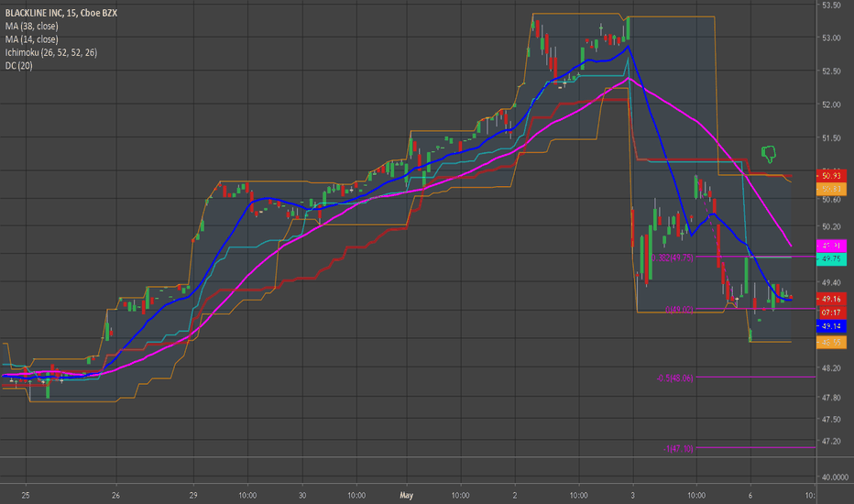This screenshot has width=854, height=504.
Task: Click the 26 date label on time axis
Action: point(115,495)
